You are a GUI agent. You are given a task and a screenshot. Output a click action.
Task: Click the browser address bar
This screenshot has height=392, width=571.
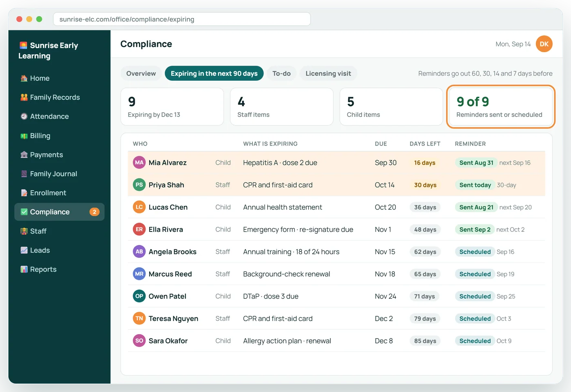coord(182,19)
